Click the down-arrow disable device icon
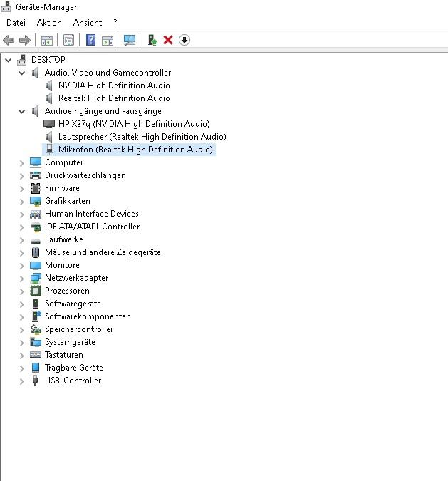Screen dimensions: 448x481 184,40
